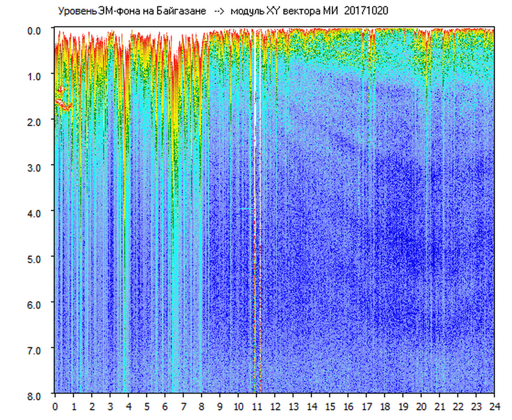Click the x-axis label 11
Screen dimensions: 512x420
(x=256, y=406)
